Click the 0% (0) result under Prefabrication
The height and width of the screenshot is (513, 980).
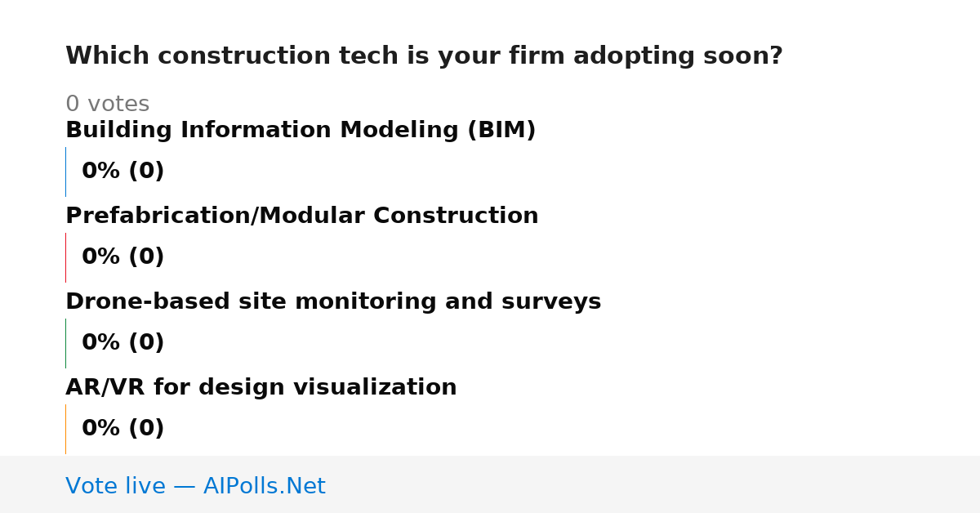click(x=123, y=257)
